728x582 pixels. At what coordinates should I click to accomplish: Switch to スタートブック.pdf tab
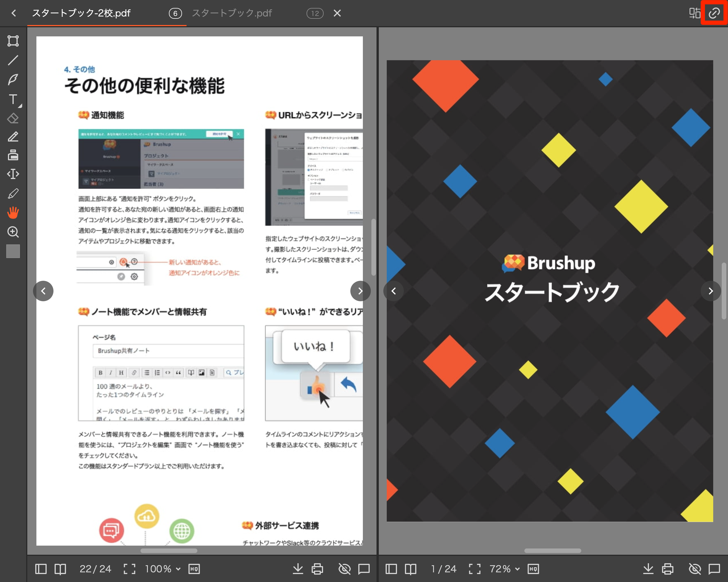pos(232,13)
